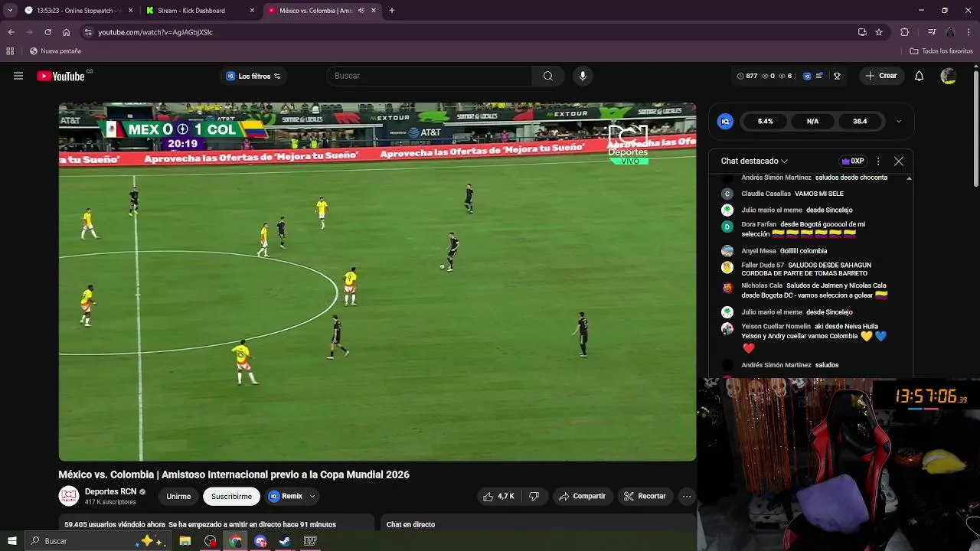Open the list icon beside the header IQ logo

point(819,76)
